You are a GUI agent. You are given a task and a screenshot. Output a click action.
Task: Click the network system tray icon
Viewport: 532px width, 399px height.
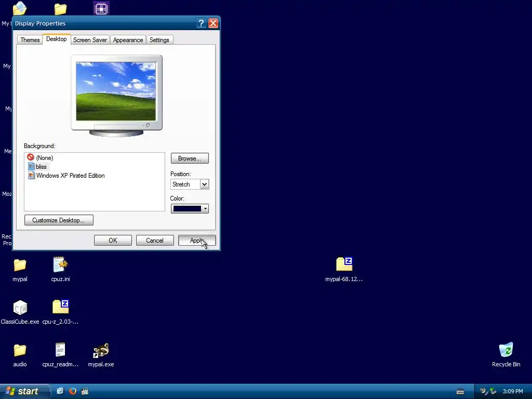click(x=493, y=391)
